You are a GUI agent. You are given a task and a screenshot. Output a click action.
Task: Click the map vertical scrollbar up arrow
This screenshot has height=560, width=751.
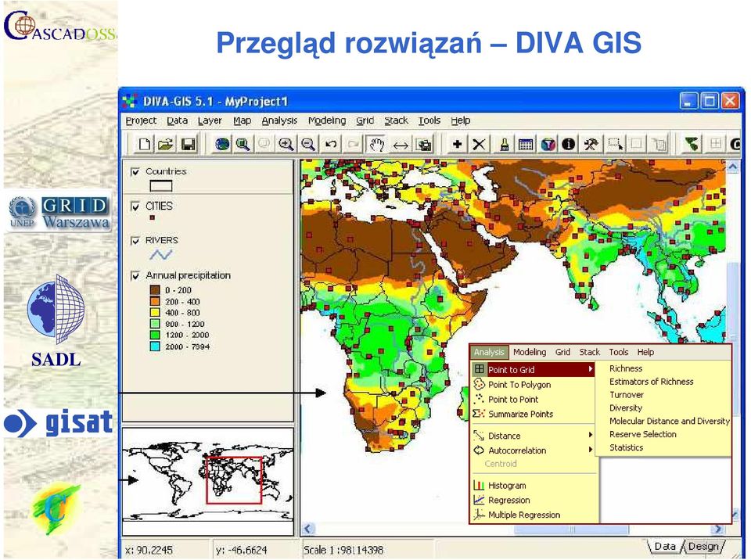(733, 167)
